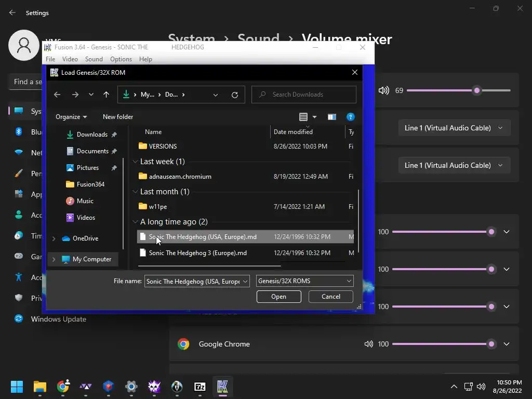Viewport: 532px width, 399px height.
Task: Open Google Chrome from the taskbar
Action: pos(63,387)
